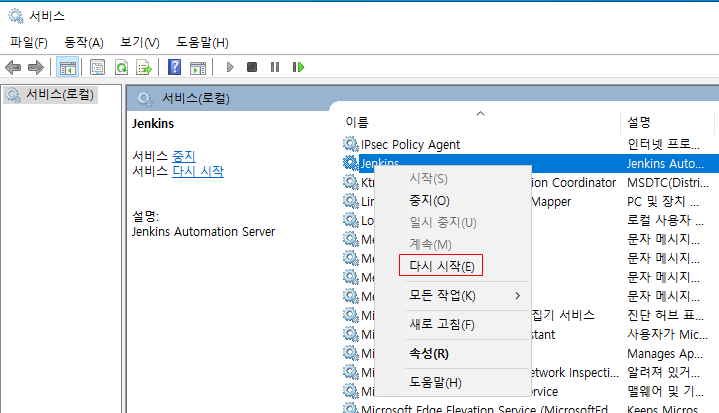Click the 중지 service link
The height and width of the screenshot is (413, 719).
point(184,156)
